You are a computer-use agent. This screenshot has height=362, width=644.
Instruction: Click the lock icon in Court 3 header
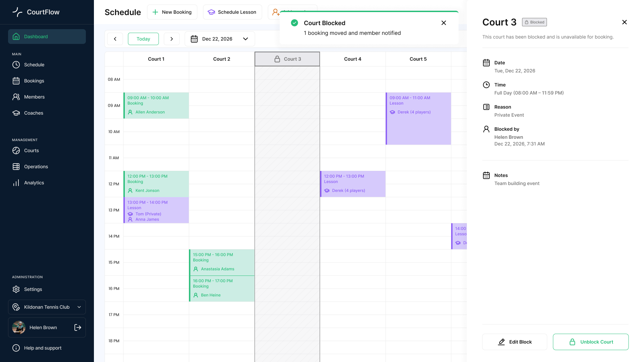(x=277, y=59)
